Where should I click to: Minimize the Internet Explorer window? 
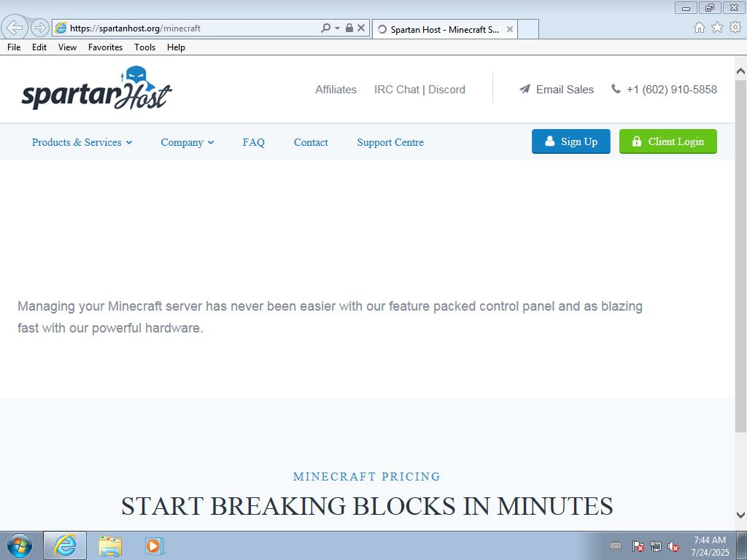tap(686, 7)
